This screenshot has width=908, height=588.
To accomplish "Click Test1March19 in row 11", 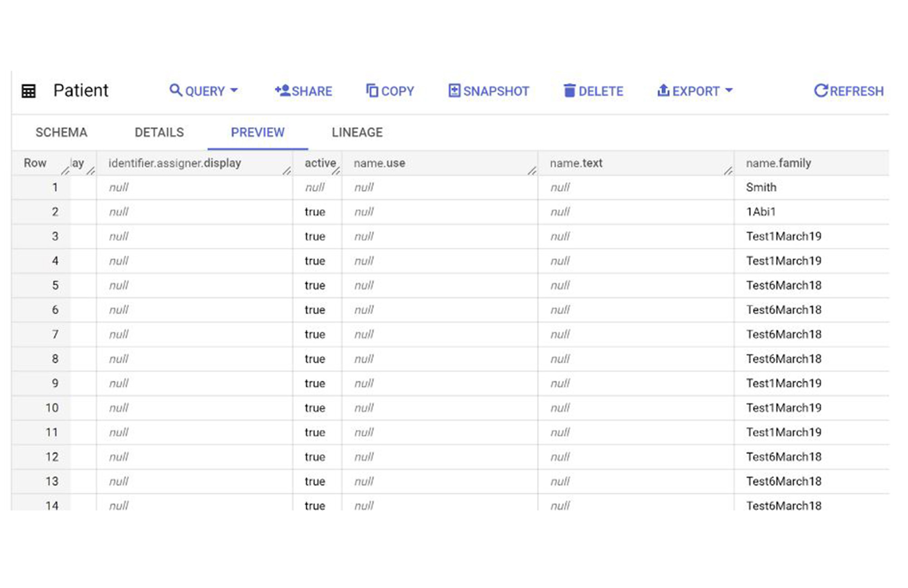I will [784, 432].
